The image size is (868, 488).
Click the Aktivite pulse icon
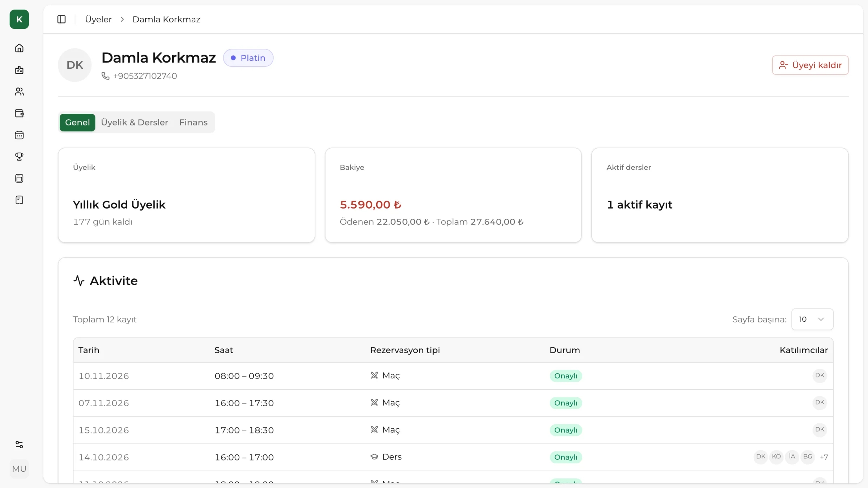click(x=79, y=281)
